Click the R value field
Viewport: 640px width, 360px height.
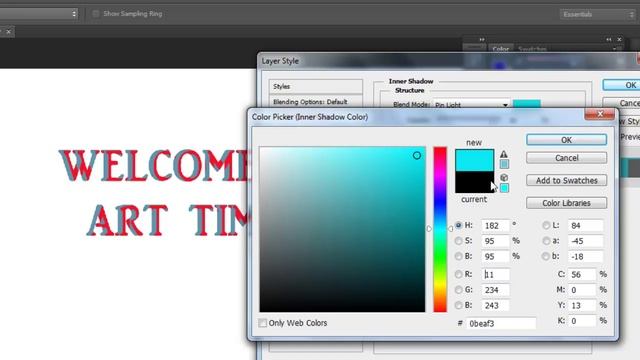click(x=495, y=275)
